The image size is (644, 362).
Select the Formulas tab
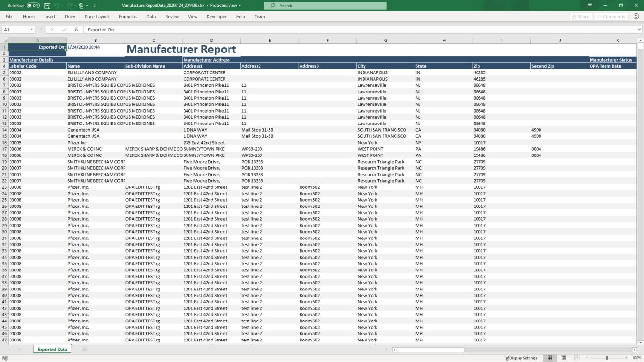click(128, 17)
